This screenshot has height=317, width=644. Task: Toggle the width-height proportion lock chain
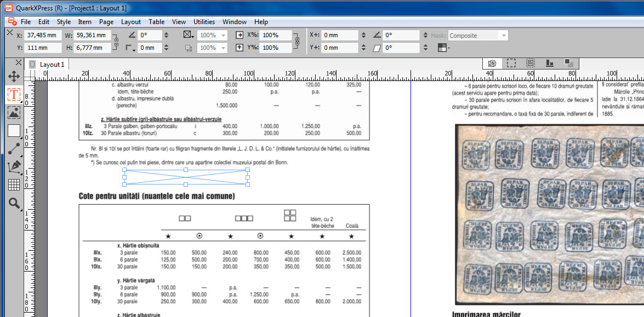click(x=116, y=42)
